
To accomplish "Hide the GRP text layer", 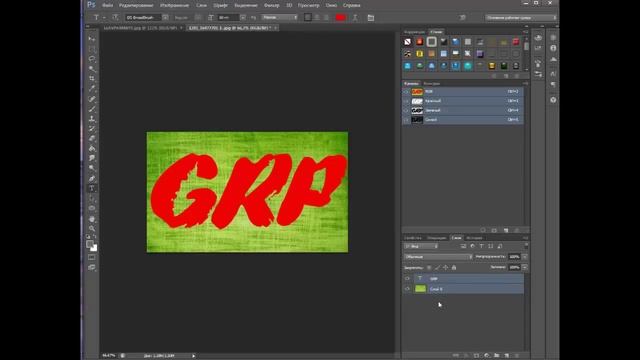I will click(x=407, y=278).
